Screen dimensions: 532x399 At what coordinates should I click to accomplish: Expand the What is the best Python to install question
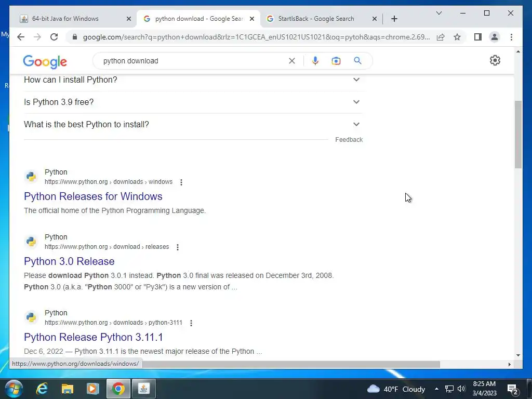tap(193, 125)
